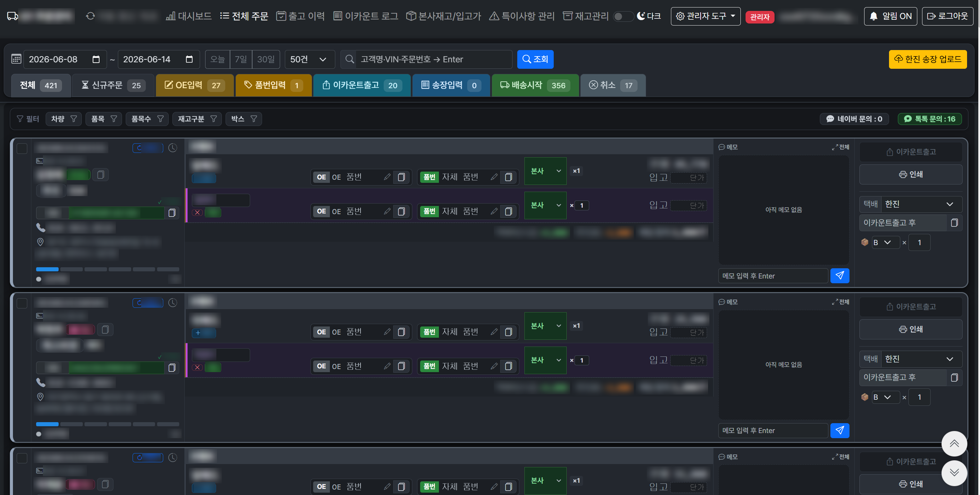Image resolution: width=980 pixels, height=495 pixels.
Task: Open the 관리자 도구 dropdown
Action: pyautogui.click(x=705, y=16)
